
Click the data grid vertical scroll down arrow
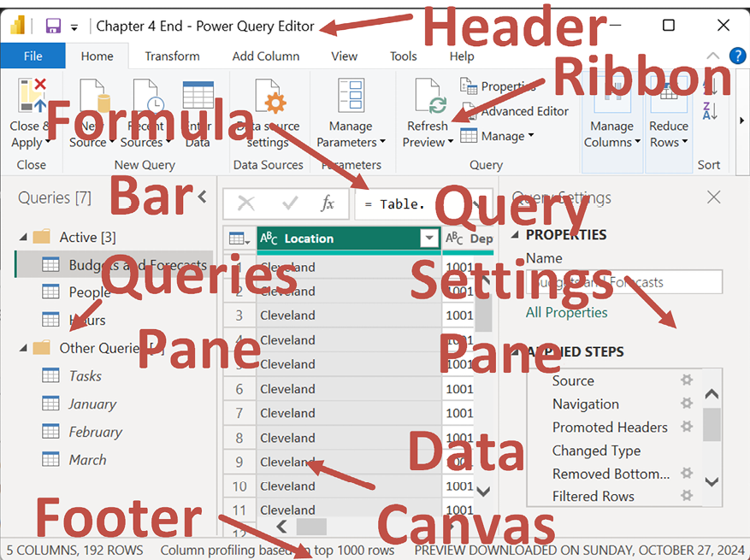[483, 491]
